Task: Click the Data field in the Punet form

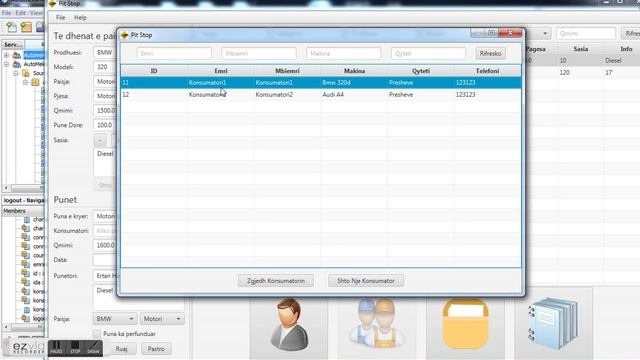Action: [x=105, y=260]
